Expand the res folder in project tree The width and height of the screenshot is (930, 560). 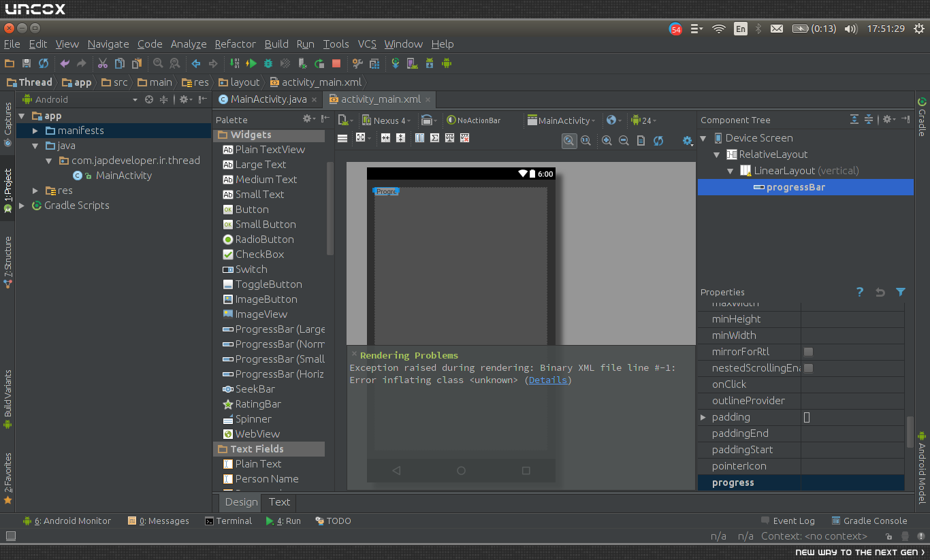click(x=36, y=191)
